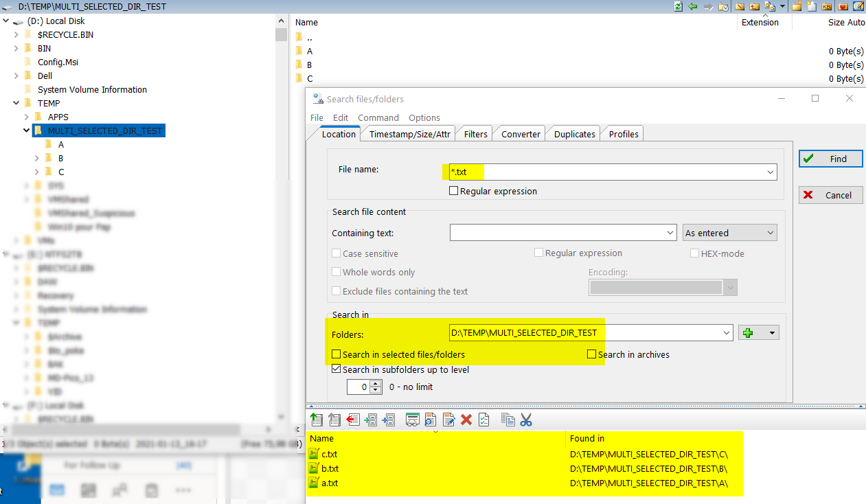This screenshot has height=504, width=866.
Task: Click the edit note icon in top toolbar
Action: coord(858,6)
